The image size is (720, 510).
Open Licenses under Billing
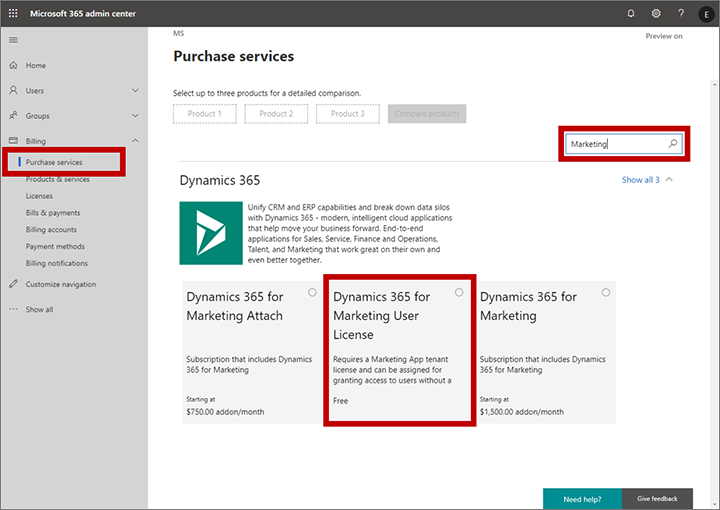39,196
